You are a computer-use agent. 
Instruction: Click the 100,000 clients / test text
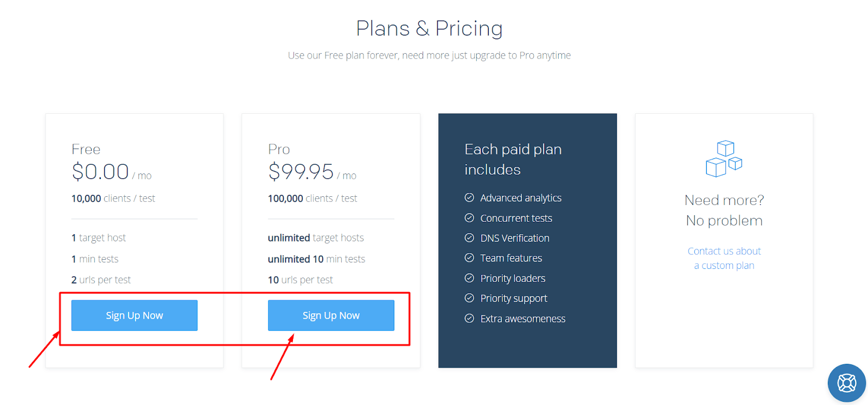[x=312, y=198]
